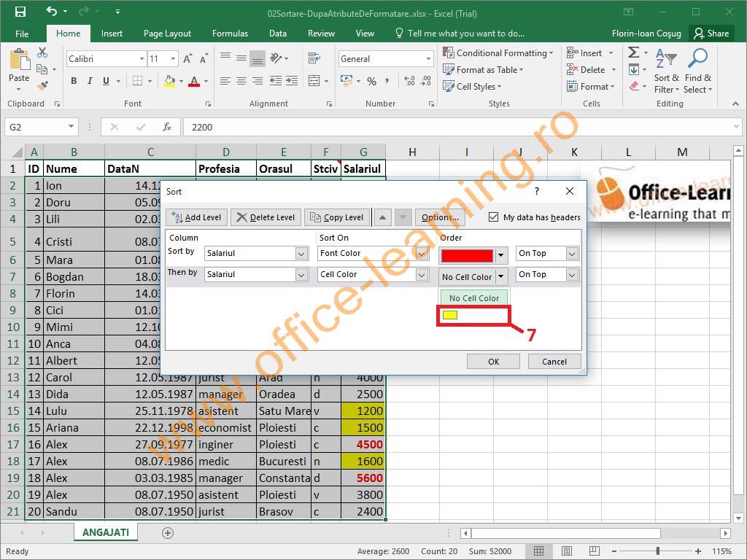Click Copy Level in Sort dialog
This screenshot has width=747, height=560.
tap(337, 217)
